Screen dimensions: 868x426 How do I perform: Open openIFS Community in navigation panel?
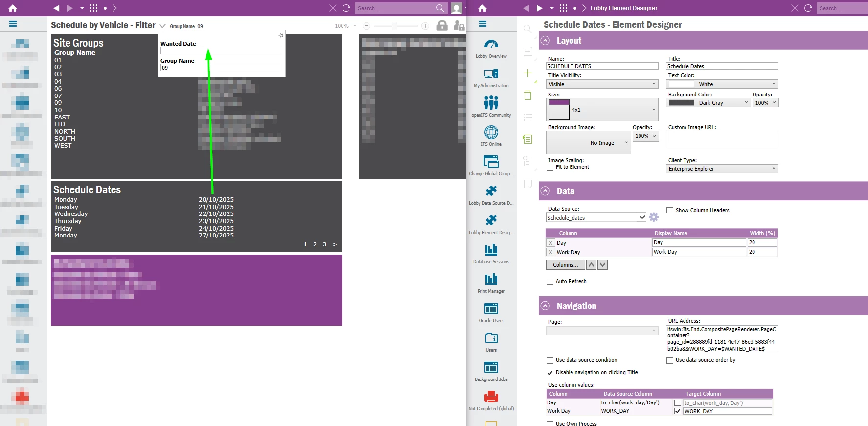[x=491, y=106]
